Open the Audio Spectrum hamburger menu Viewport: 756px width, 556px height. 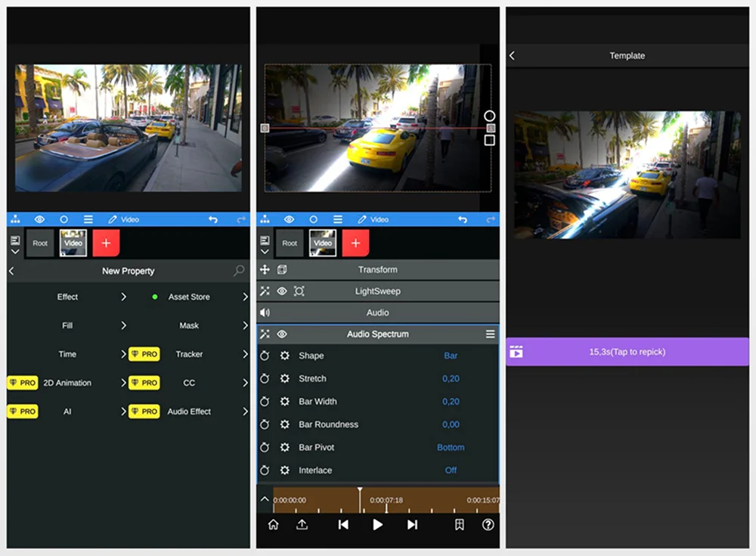tap(490, 334)
